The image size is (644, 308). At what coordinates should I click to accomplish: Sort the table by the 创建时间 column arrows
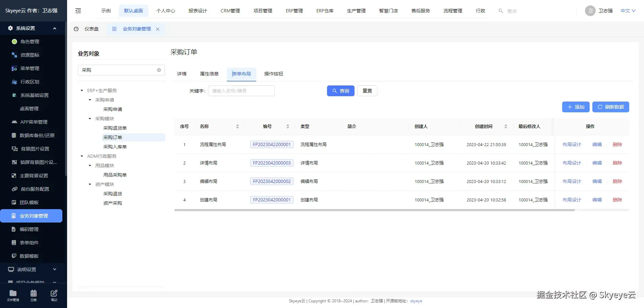(506, 126)
